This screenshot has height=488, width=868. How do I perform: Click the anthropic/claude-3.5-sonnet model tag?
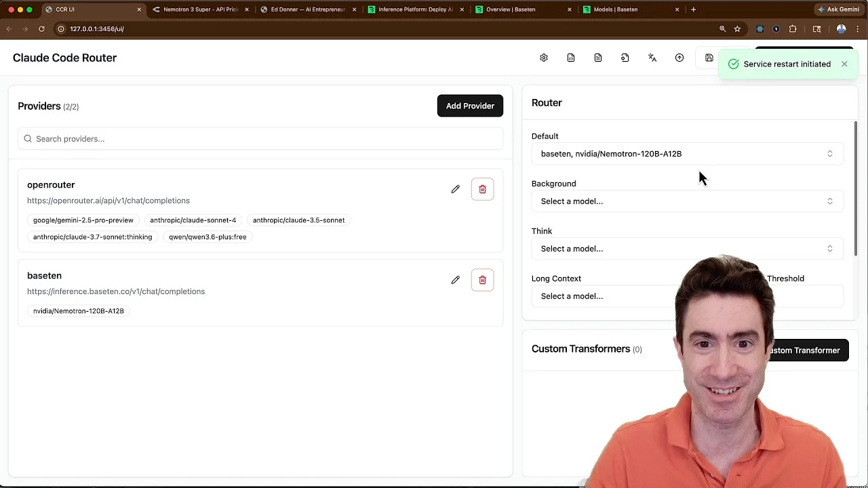[x=299, y=220]
